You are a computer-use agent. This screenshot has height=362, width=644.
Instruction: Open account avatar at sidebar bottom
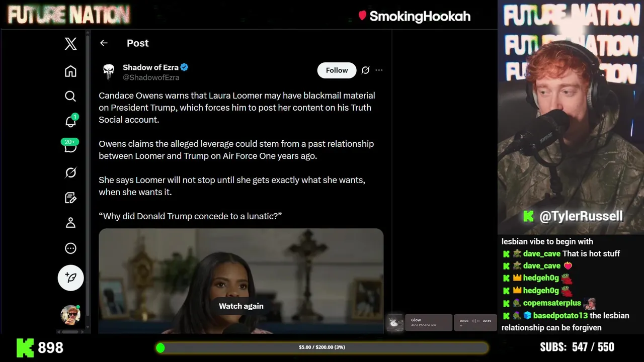pyautogui.click(x=70, y=315)
